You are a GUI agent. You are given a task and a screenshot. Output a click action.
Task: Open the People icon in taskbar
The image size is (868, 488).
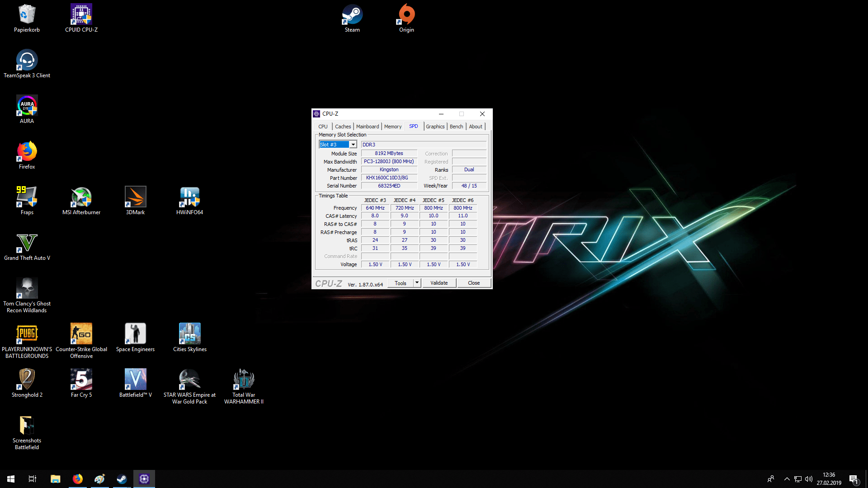pos(771,479)
